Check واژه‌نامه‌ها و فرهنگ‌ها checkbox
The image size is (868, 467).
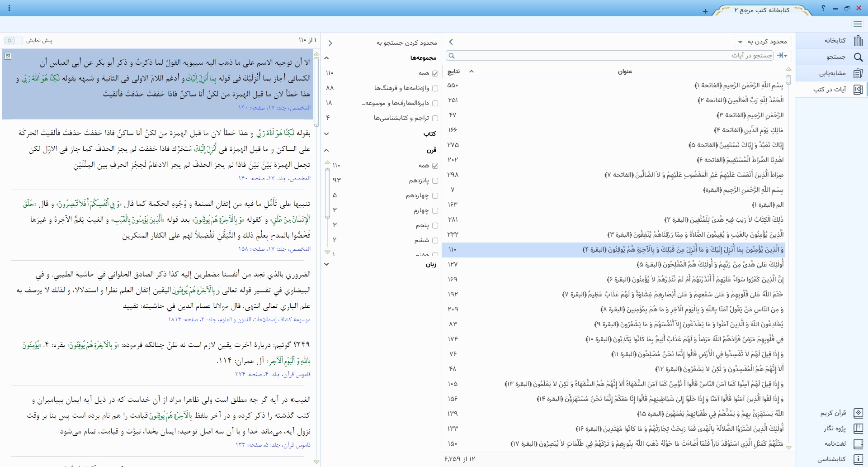tap(435, 88)
